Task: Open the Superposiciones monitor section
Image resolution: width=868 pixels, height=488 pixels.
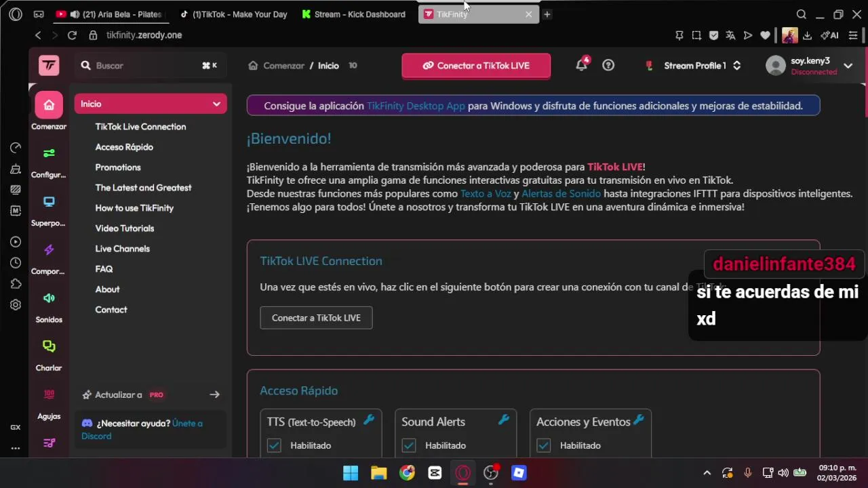Action: (49, 201)
